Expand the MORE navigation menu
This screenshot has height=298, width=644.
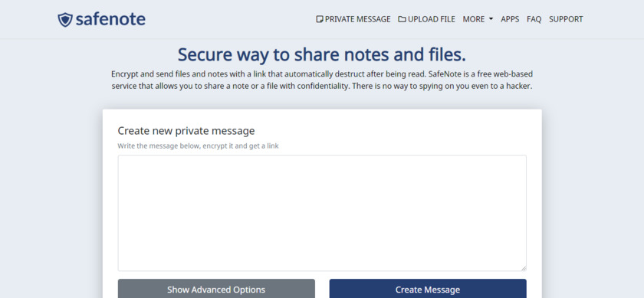click(x=478, y=19)
